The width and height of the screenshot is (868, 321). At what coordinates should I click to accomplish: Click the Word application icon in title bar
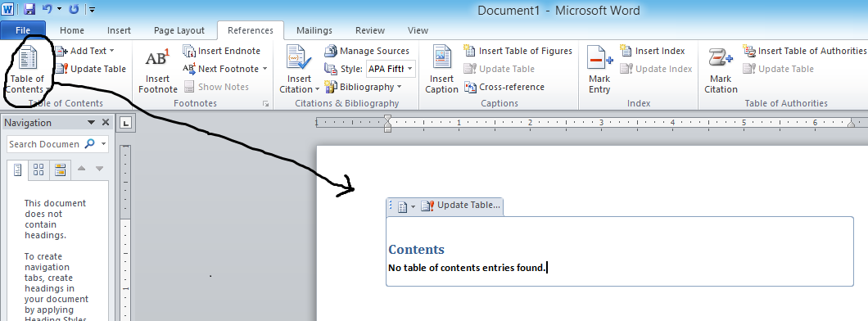click(x=7, y=9)
